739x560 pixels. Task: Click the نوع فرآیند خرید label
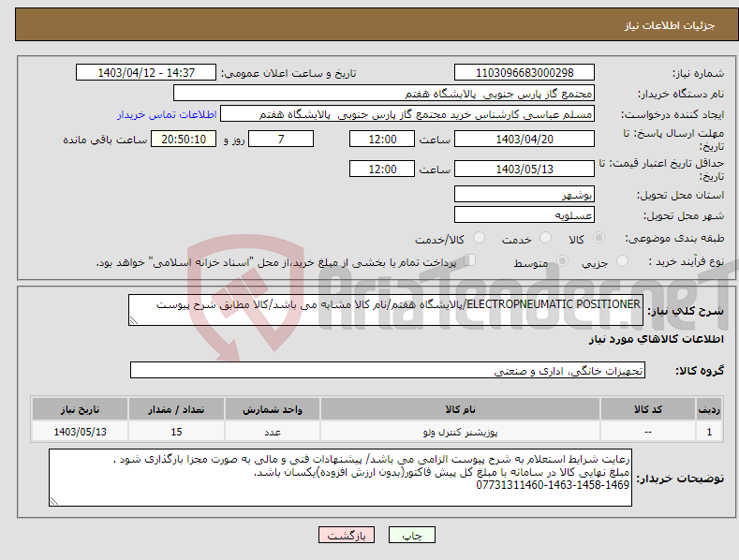pos(686,261)
